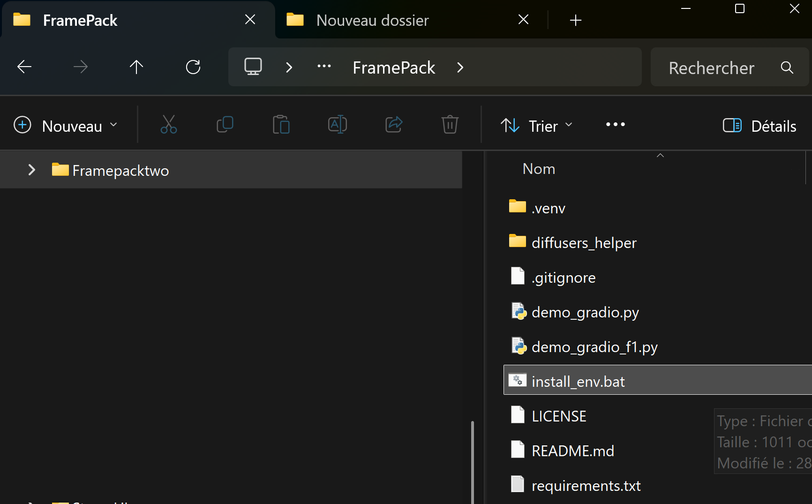Sort by the Nom column header

point(539,168)
